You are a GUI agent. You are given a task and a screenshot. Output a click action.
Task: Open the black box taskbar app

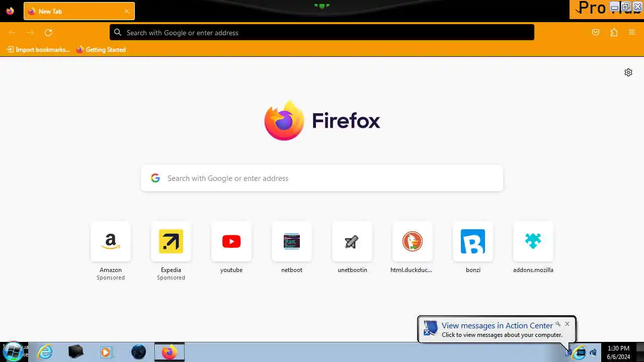pos(75,352)
